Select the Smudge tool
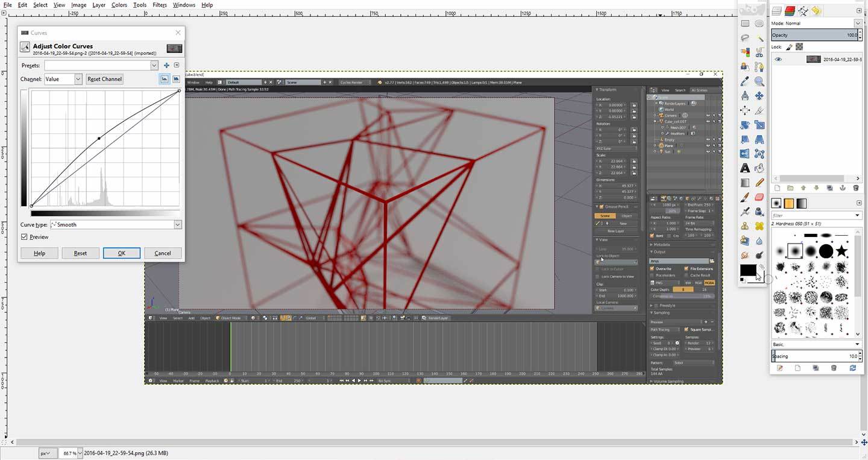This screenshot has height=460, width=868. click(x=745, y=256)
